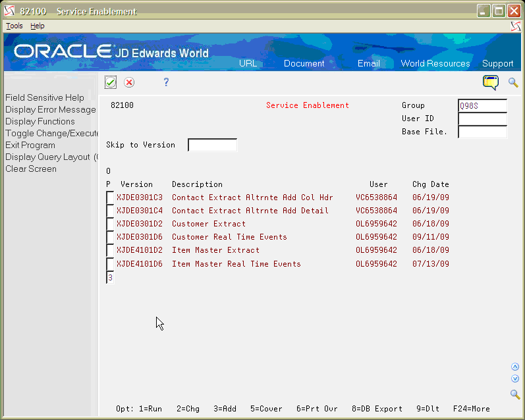Select Clear Screen in sidebar
Viewport: 525px width, 420px height.
pos(31,169)
